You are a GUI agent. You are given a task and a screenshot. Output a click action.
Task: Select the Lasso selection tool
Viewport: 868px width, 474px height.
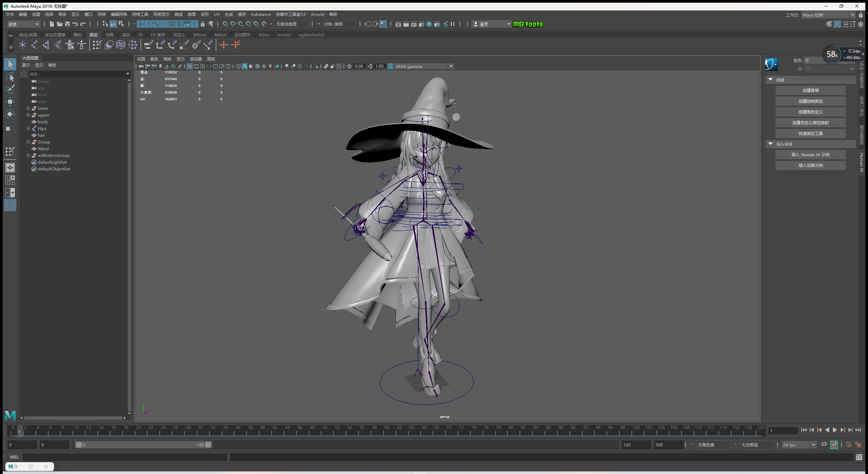10,77
